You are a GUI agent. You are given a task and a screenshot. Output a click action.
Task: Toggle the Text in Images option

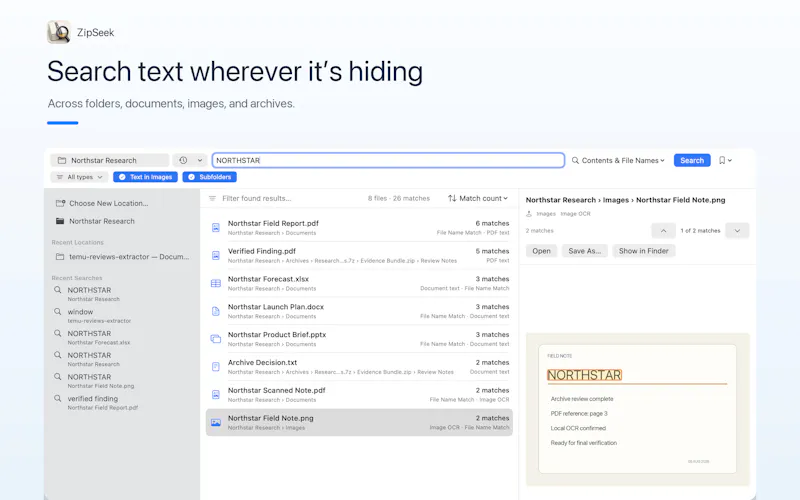click(145, 177)
